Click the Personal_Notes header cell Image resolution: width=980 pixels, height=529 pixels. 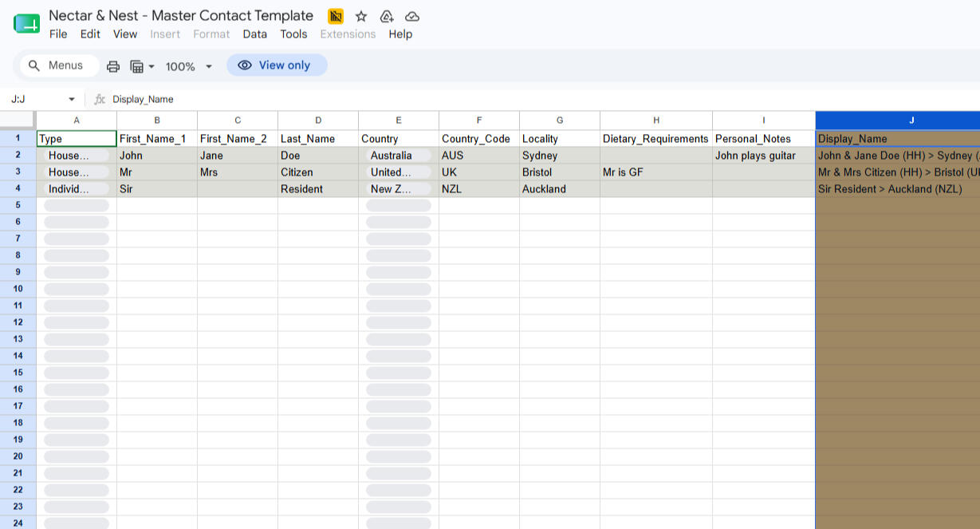pos(764,139)
